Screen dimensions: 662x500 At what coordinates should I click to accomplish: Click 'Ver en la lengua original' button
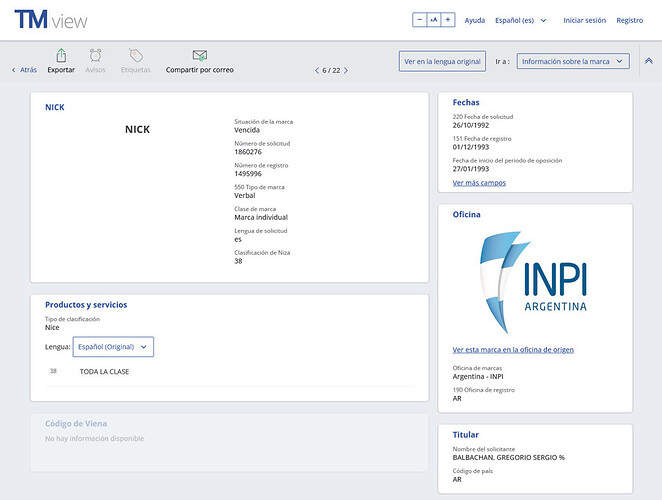[x=442, y=62]
